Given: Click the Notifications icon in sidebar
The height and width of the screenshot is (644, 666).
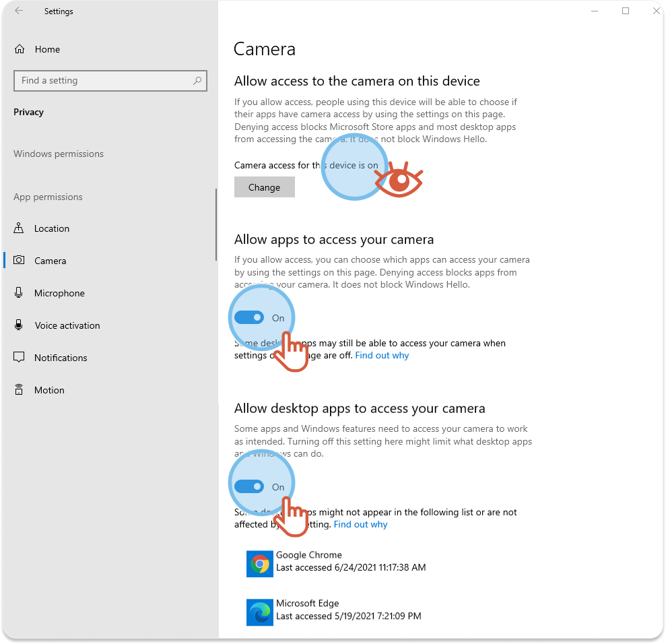Looking at the screenshot, I should (x=20, y=358).
